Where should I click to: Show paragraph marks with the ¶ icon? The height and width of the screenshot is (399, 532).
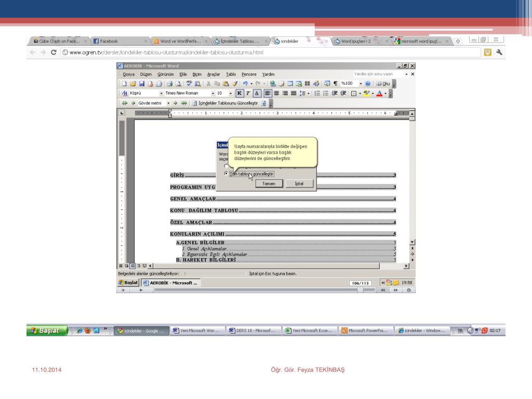pos(336,84)
